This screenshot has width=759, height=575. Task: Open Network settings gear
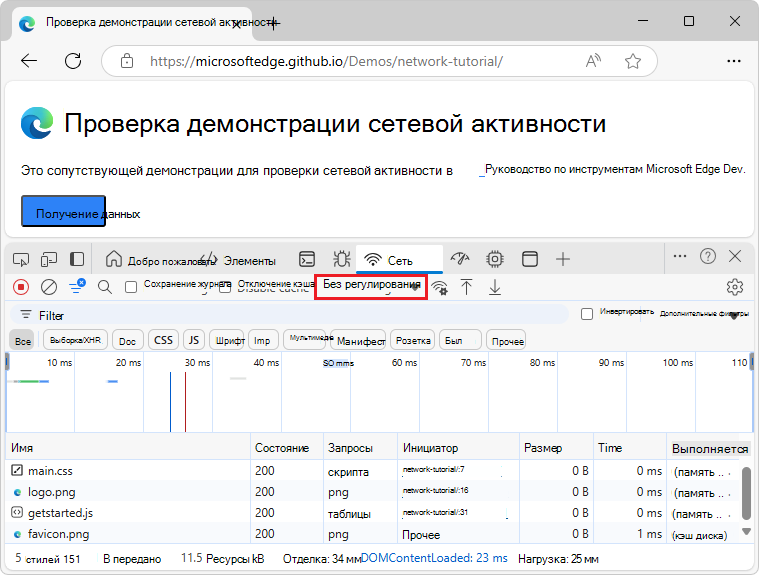(735, 287)
